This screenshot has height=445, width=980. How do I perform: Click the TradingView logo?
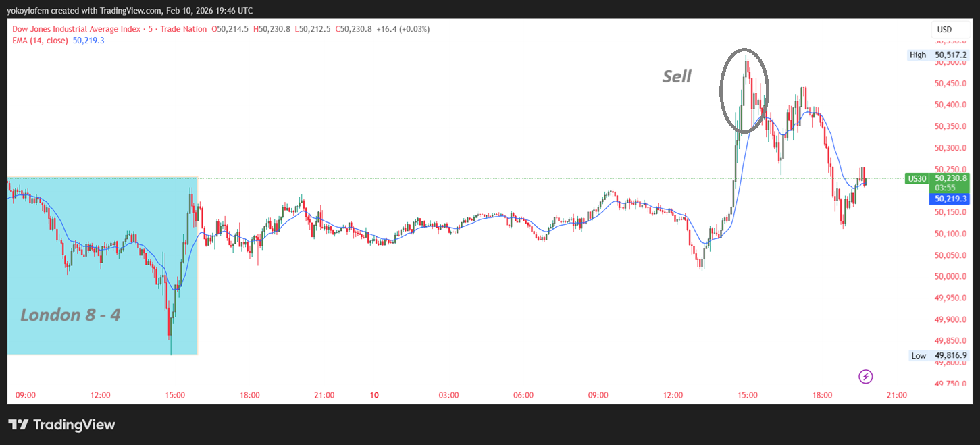pyautogui.click(x=62, y=425)
